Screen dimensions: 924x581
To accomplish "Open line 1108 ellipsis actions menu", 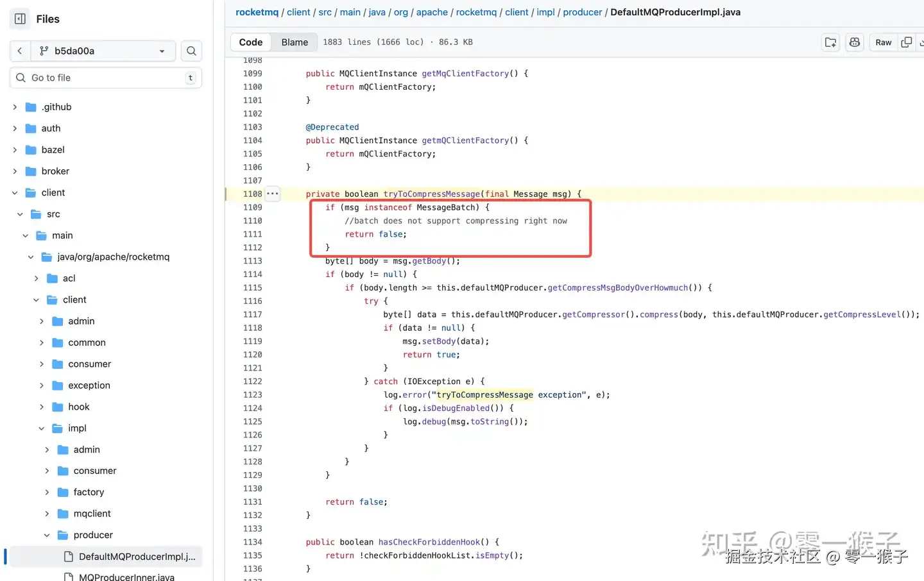I will pyautogui.click(x=273, y=194).
